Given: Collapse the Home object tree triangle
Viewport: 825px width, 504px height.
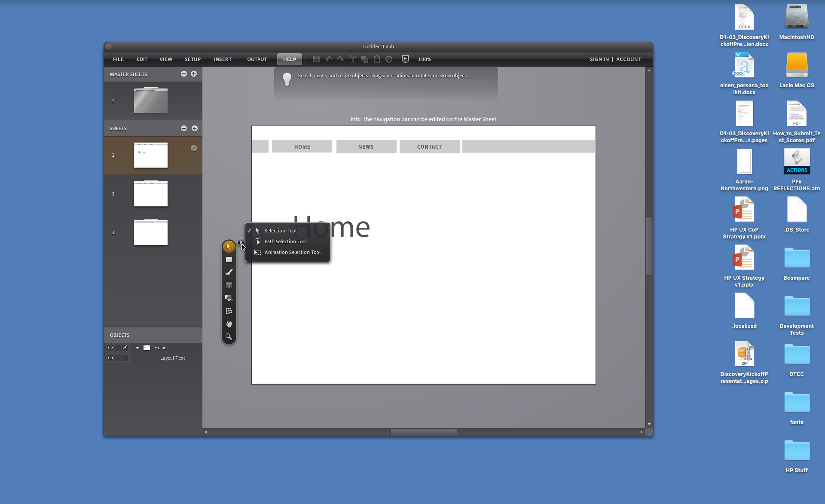Looking at the screenshot, I should [137, 348].
